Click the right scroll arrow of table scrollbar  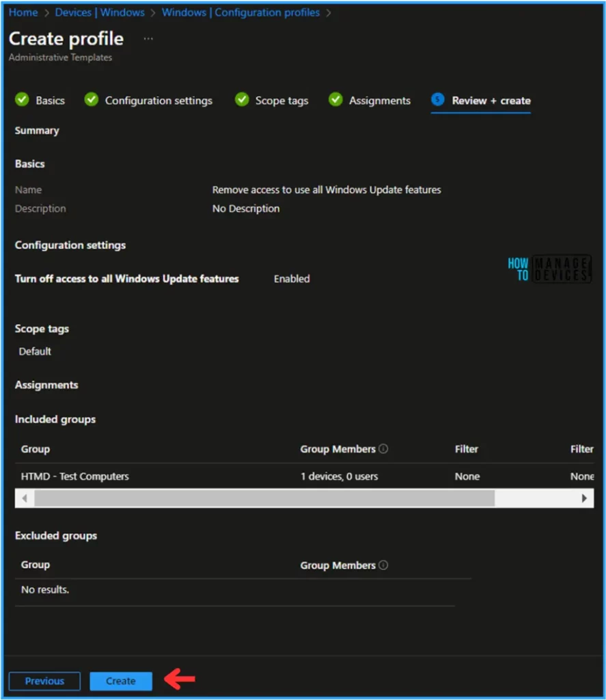584,498
